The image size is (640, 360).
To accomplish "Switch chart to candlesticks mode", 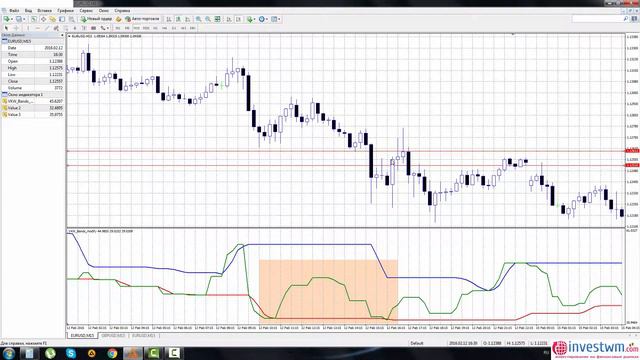I will click(178, 19).
